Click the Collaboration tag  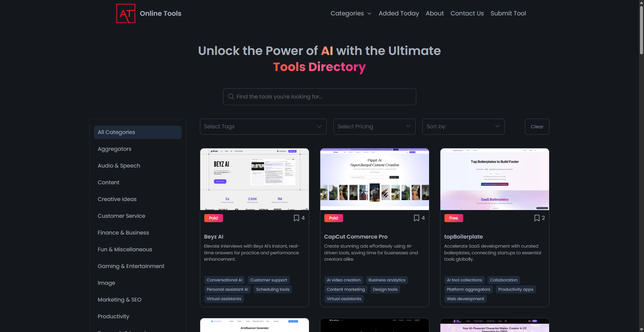(504, 280)
